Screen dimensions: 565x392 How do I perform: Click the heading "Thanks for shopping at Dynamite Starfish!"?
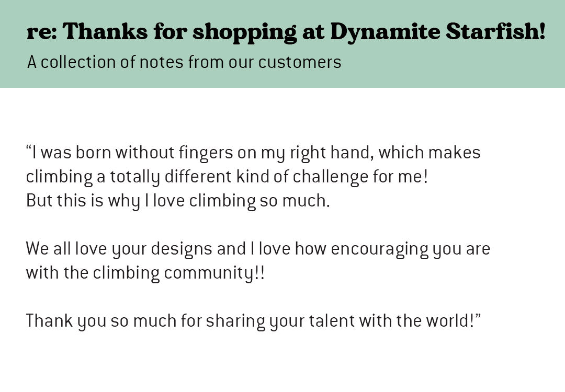pyautogui.click(x=303, y=32)
